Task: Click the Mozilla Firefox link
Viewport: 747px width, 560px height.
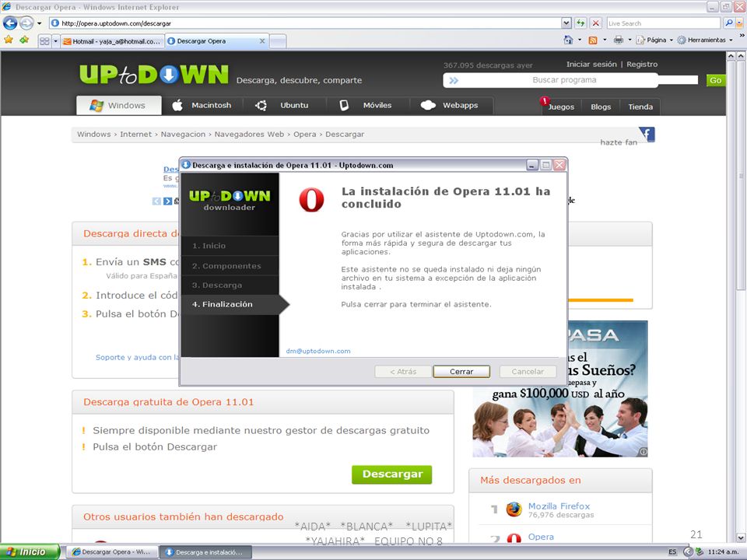Action: click(x=559, y=506)
